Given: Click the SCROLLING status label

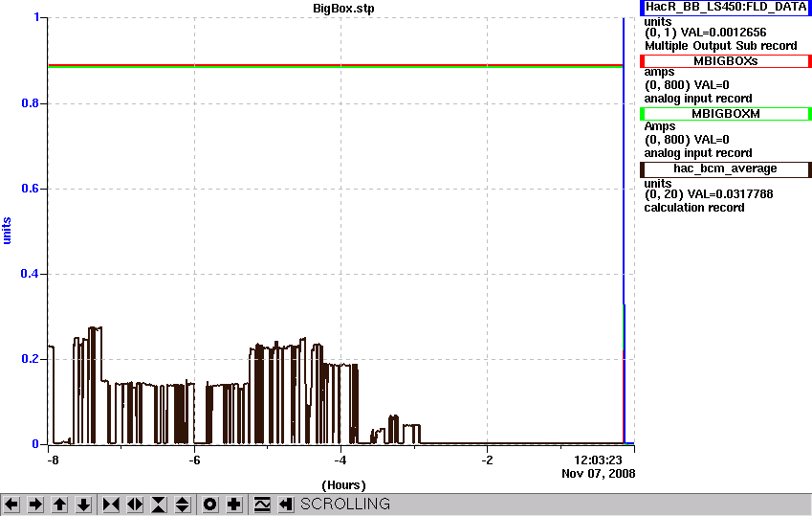Looking at the screenshot, I should tap(345, 505).
